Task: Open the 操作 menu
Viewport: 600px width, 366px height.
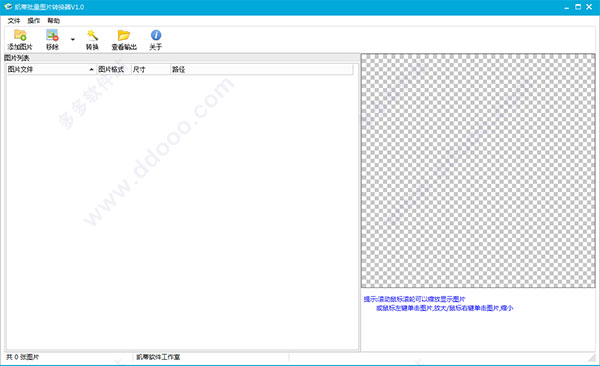Action: coord(34,21)
